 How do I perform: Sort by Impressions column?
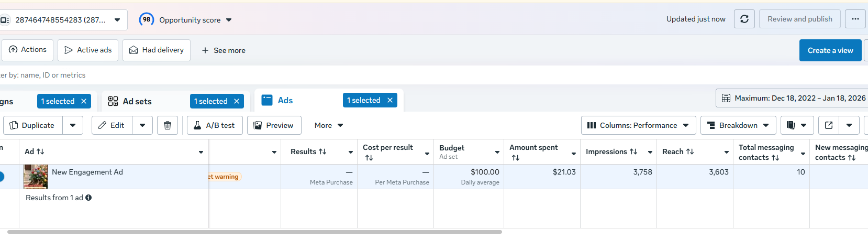pos(611,151)
